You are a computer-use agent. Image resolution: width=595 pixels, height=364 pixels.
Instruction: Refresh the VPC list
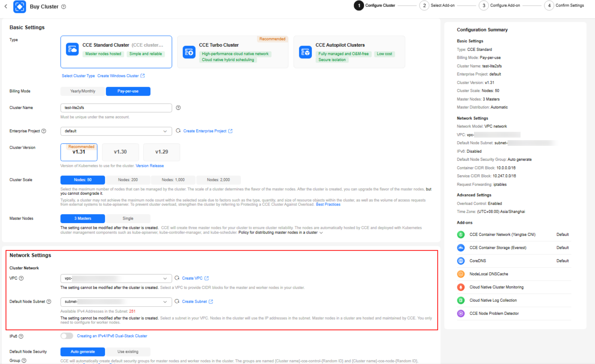pos(177,278)
